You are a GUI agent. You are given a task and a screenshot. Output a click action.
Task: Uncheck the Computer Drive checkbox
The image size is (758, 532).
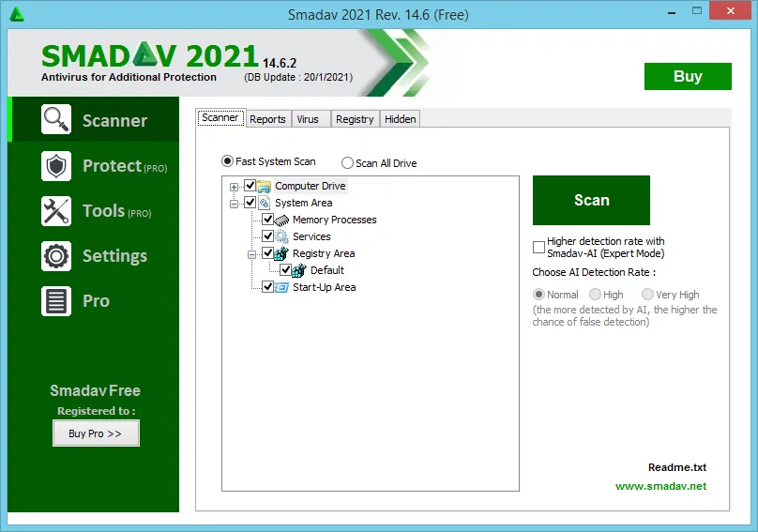[250, 185]
